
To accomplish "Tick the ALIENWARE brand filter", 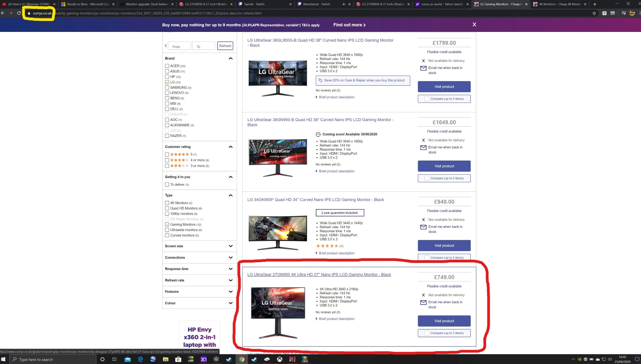I will 167,125.
